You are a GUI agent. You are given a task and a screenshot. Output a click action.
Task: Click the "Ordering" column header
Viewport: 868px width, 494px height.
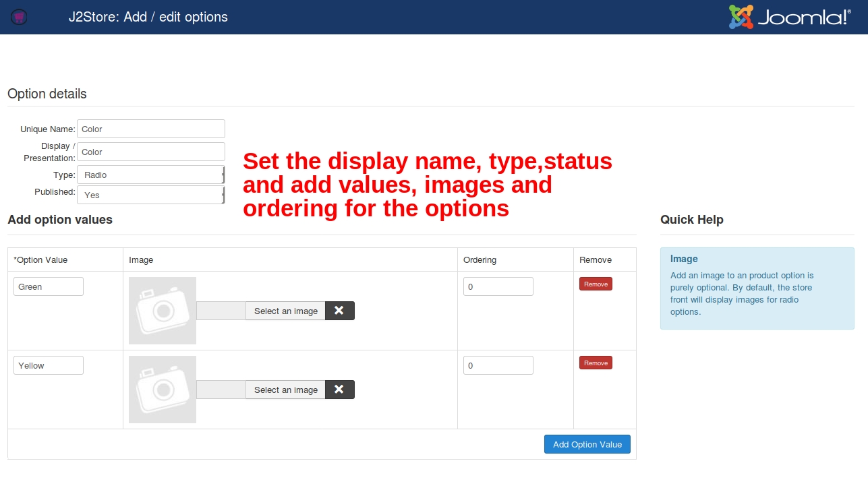pyautogui.click(x=480, y=259)
